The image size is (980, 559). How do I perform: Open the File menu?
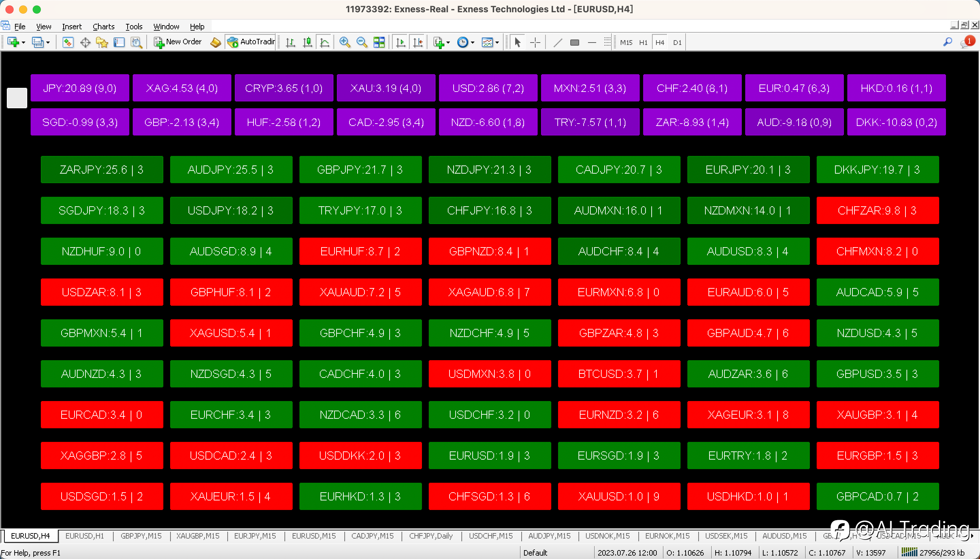(x=20, y=27)
